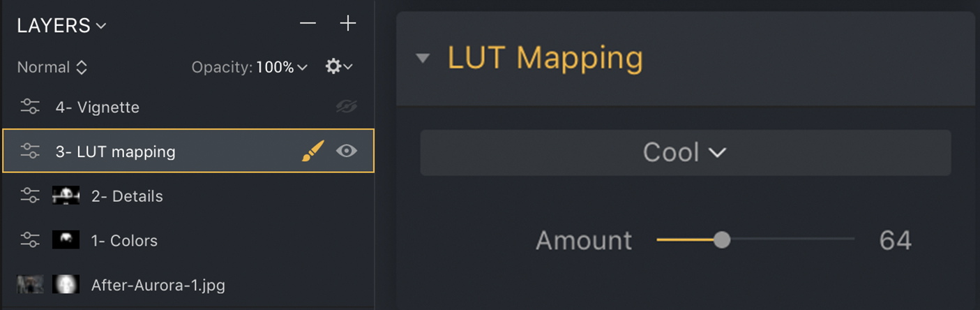The image size is (980, 310).
Task: Collapse the LUT Mapping section triangle
Action: tap(423, 58)
